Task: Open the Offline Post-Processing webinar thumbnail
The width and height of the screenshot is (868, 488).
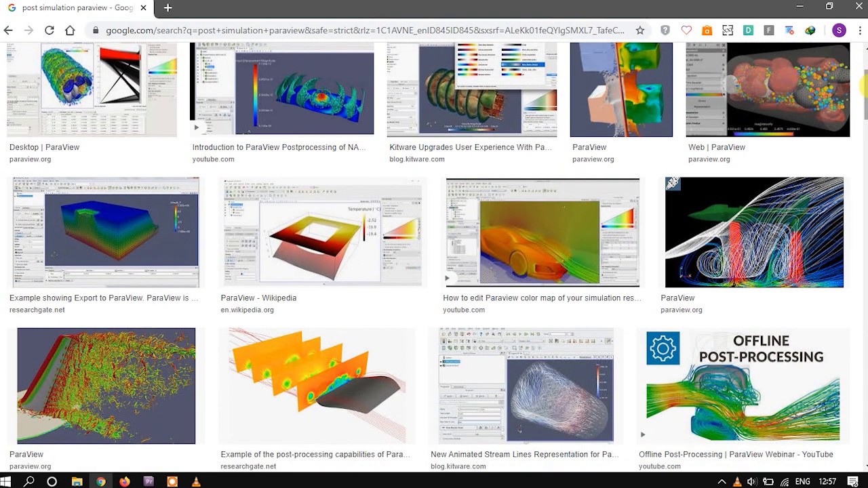Action: (743, 386)
